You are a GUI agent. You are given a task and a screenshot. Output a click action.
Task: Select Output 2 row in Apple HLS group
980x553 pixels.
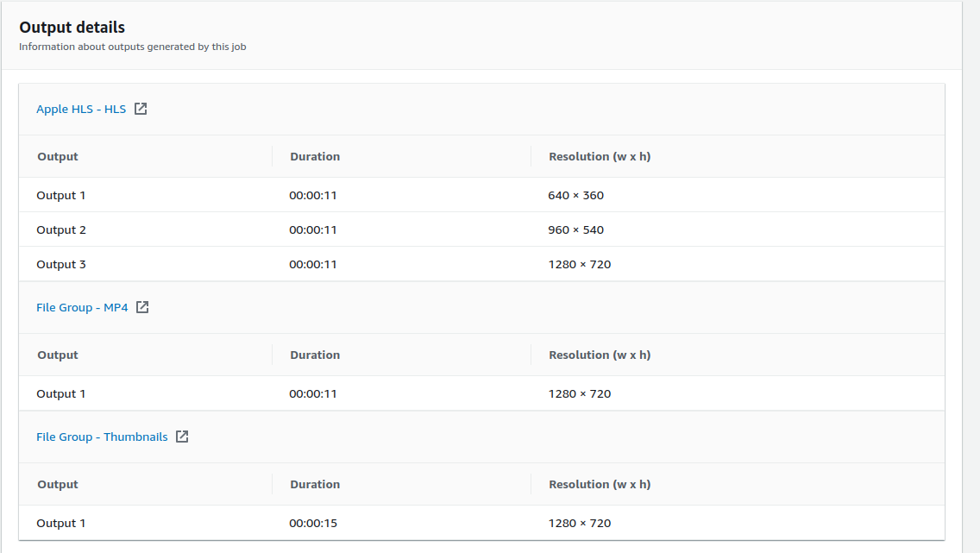tap(61, 229)
